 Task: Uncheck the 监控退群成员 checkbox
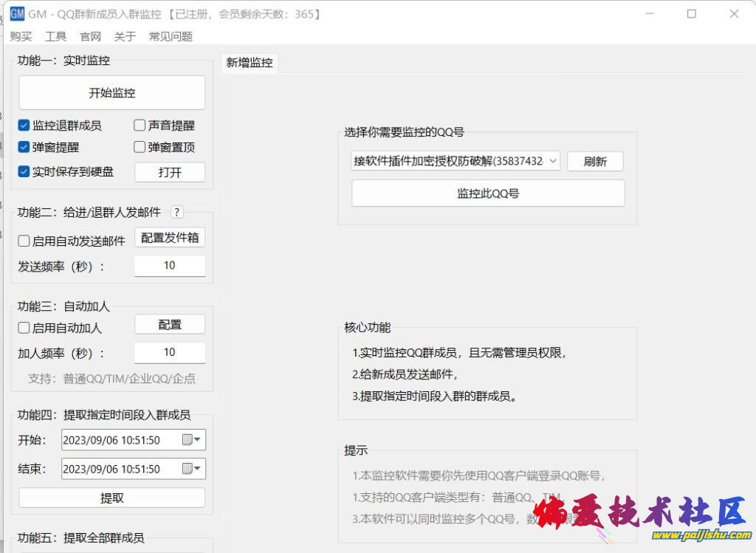(x=24, y=126)
